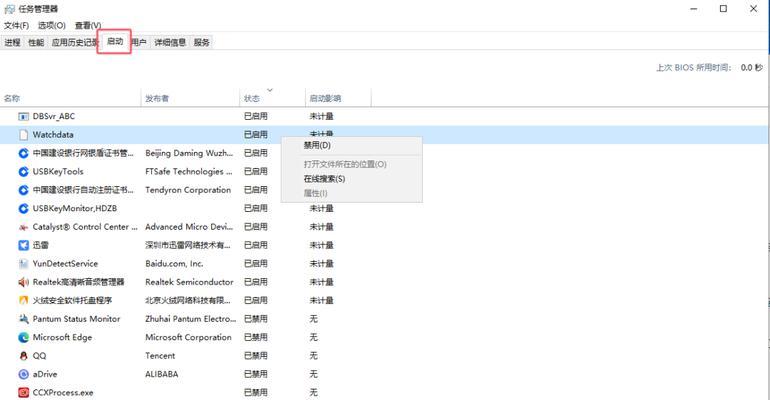Switch to the 详细信息 tab
This screenshot has width=770, height=400.
pos(170,43)
